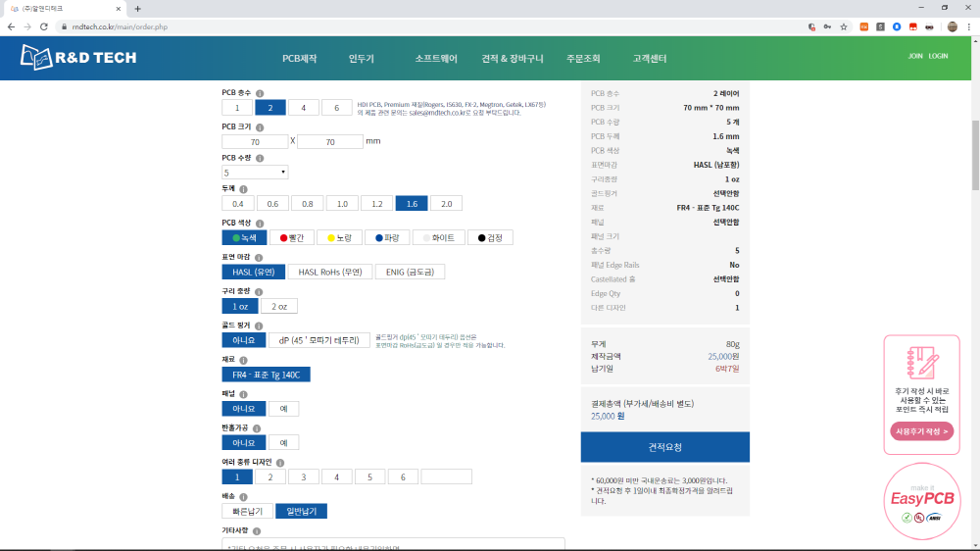The width and height of the screenshot is (980, 551).
Task: Open the EasyPCB round badge
Action: (920, 502)
